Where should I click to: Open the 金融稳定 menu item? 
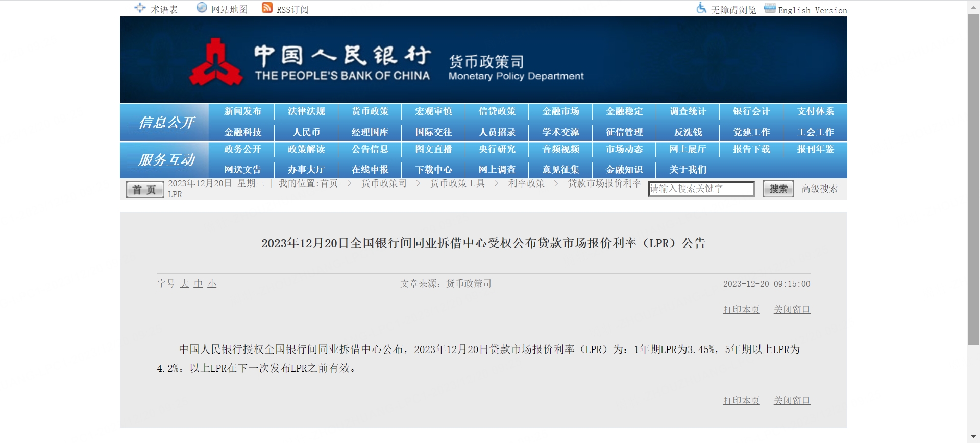(624, 111)
